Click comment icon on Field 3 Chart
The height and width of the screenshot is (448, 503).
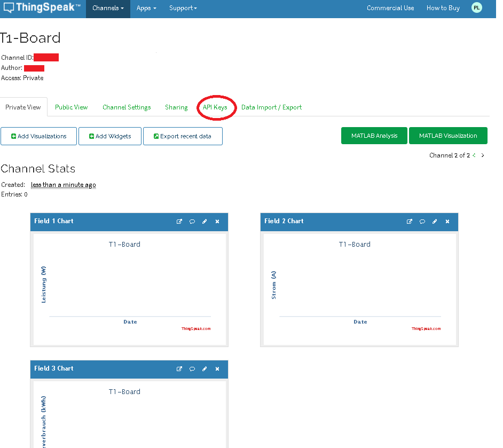click(192, 369)
